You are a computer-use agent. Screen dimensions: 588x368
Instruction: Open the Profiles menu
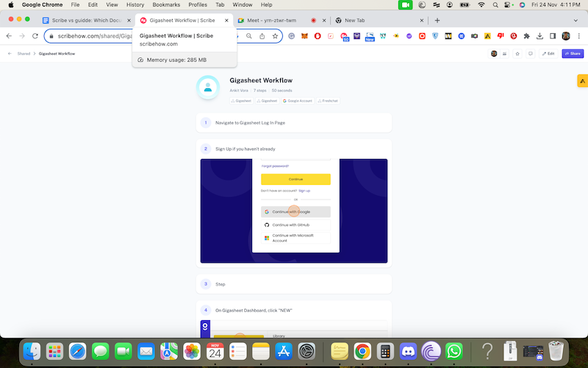click(198, 5)
